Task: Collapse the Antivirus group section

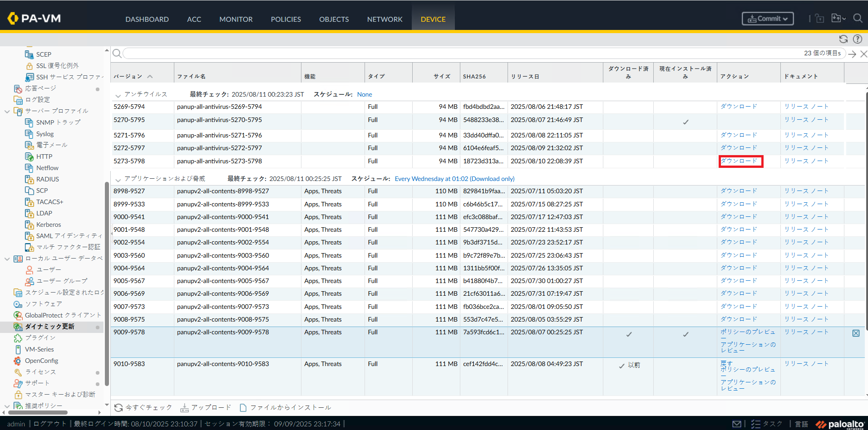Action: [x=118, y=95]
